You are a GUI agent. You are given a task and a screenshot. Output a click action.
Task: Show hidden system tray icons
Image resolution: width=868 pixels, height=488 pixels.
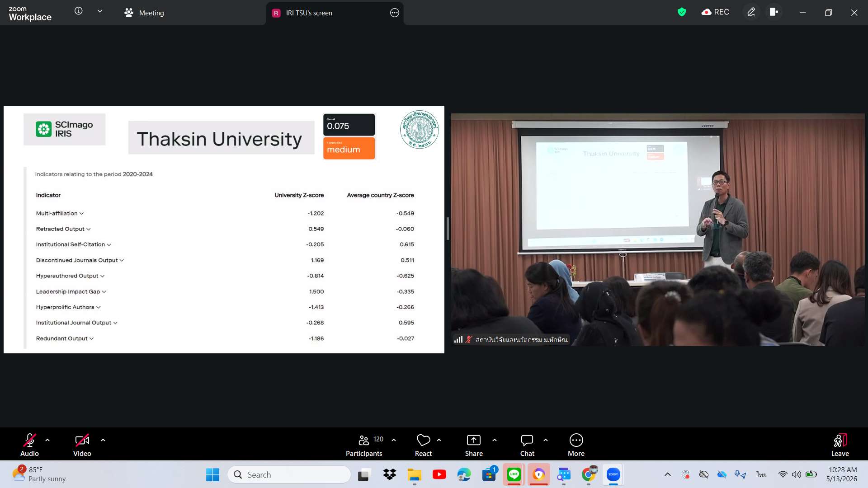coord(667,474)
